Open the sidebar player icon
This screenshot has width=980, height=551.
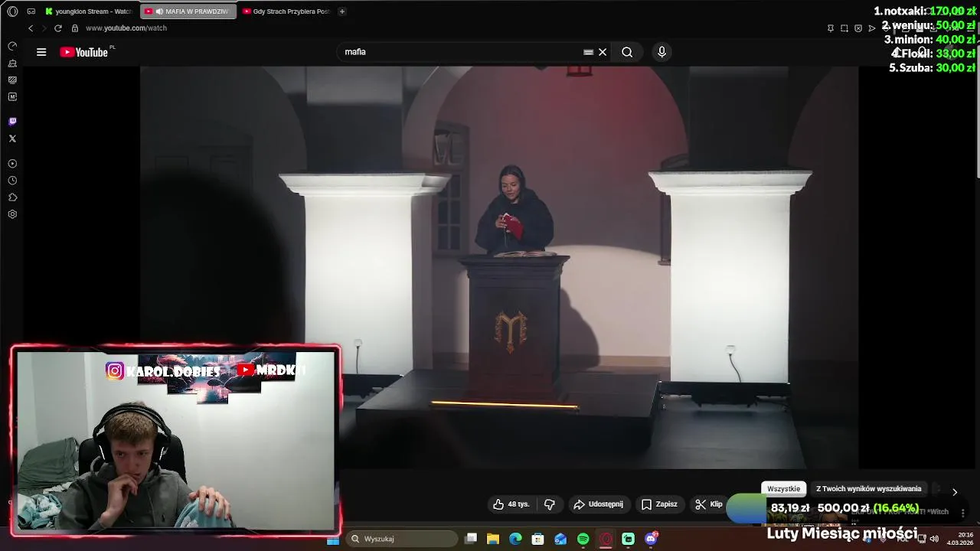pos(12,164)
